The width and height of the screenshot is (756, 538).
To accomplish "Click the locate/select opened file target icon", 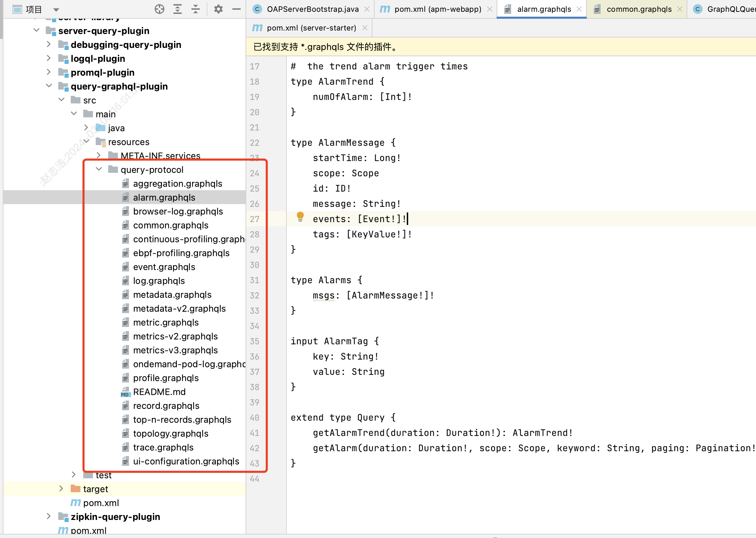I will pyautogui.click(x=160, y=9).
